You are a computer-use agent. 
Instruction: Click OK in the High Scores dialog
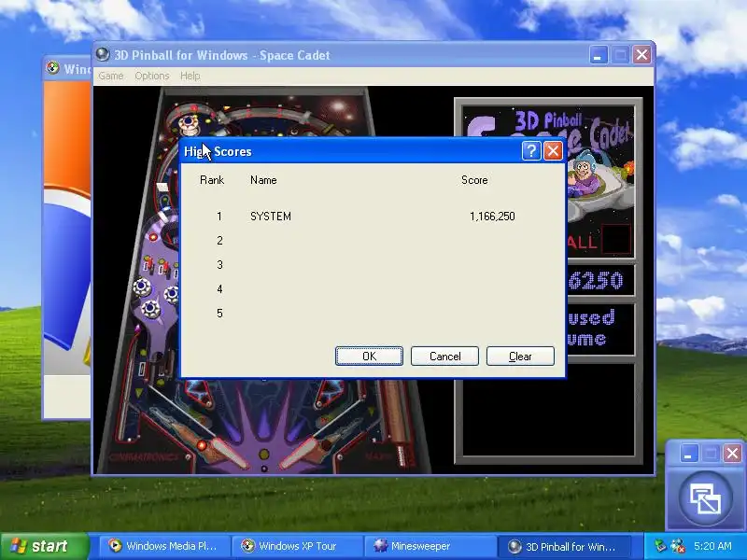pos(369,357)
